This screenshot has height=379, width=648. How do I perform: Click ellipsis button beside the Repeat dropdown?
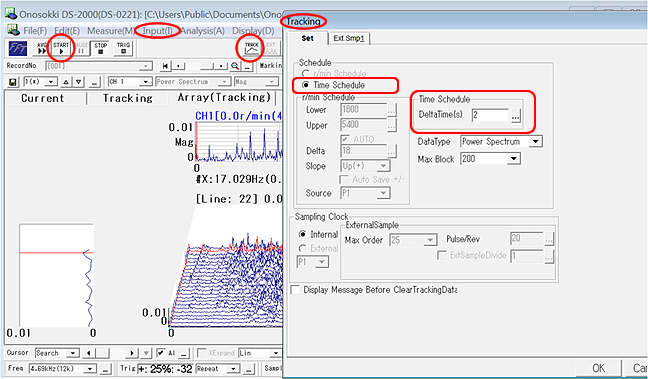pyautogui.click(x=248, y=369)
